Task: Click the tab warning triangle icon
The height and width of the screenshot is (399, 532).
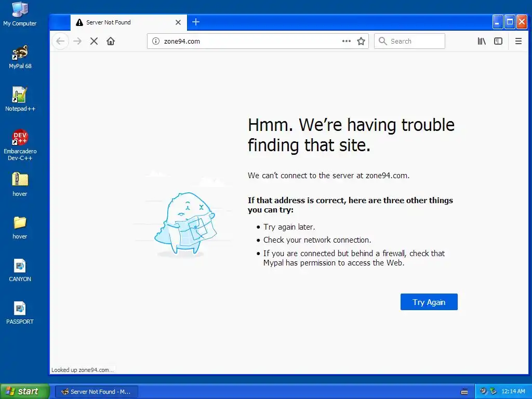Action: 79,22
